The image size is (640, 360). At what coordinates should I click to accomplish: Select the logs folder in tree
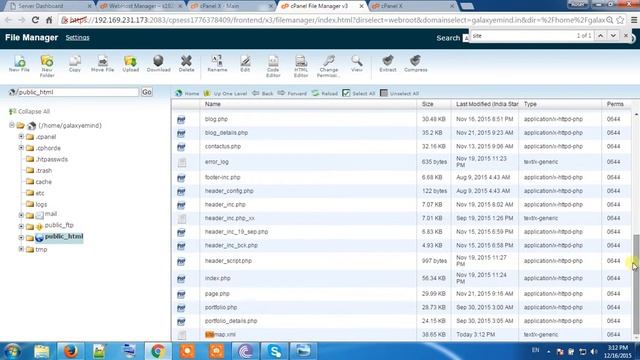pyautogui.click(x=36, y=204)
